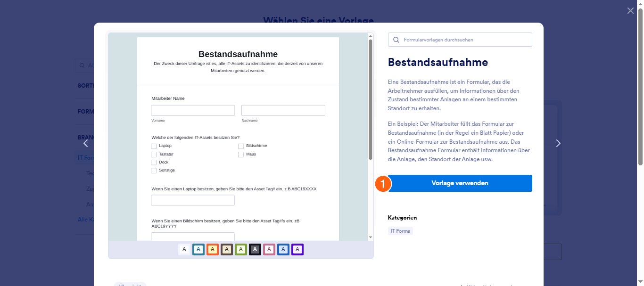Screen dimensions: 644x286
Task: Click the Mitarbeiter Name label
Action: pos(168,98)
